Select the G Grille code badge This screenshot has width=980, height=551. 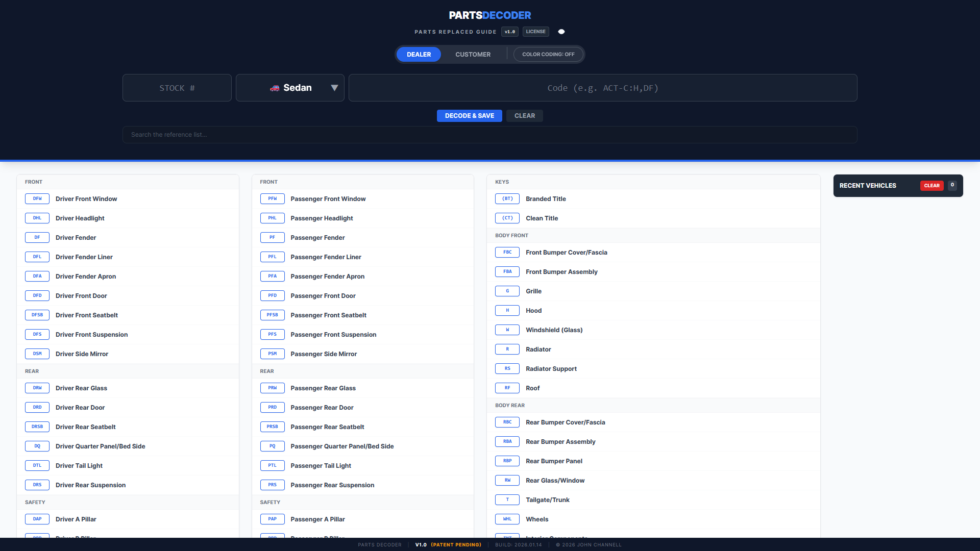[x=507, y=291]
